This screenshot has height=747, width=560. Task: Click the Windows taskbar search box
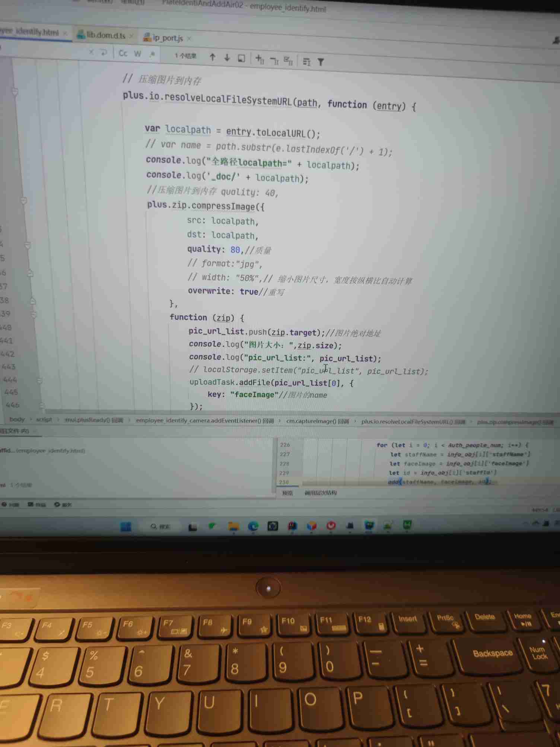[160, 526]
